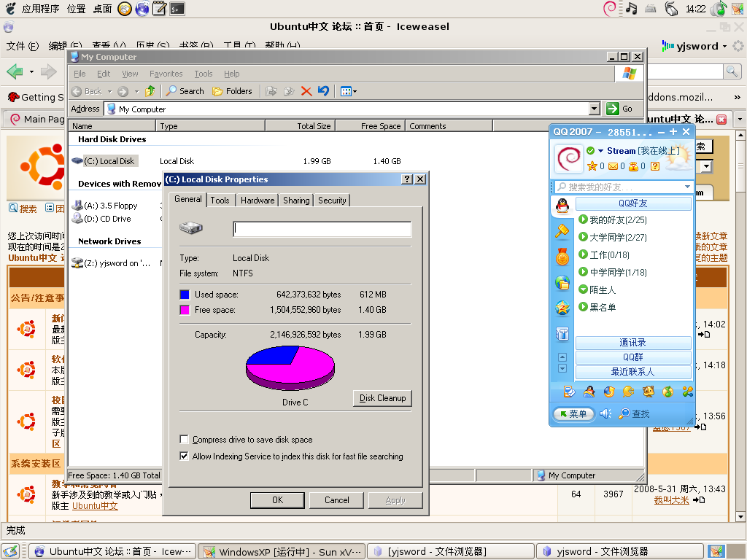The width and height of the screenshot is (747, 560).
Task: Click the WindowsXP taskbar button
Action: pos(282,551)
